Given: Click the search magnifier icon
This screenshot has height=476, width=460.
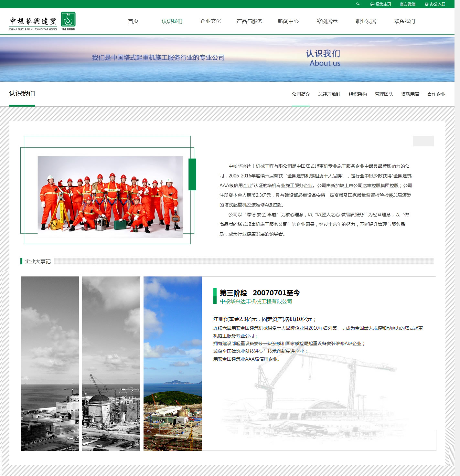Looking at the screenshot, I should [358, 4].
